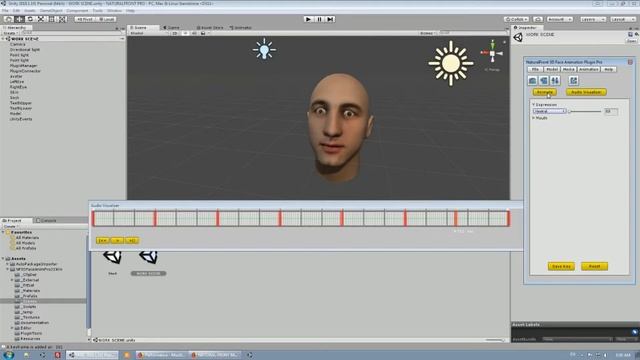This screenshot has width=640, height=360.
Task: Open the Collab dropdown
Action: pos(516,19)
